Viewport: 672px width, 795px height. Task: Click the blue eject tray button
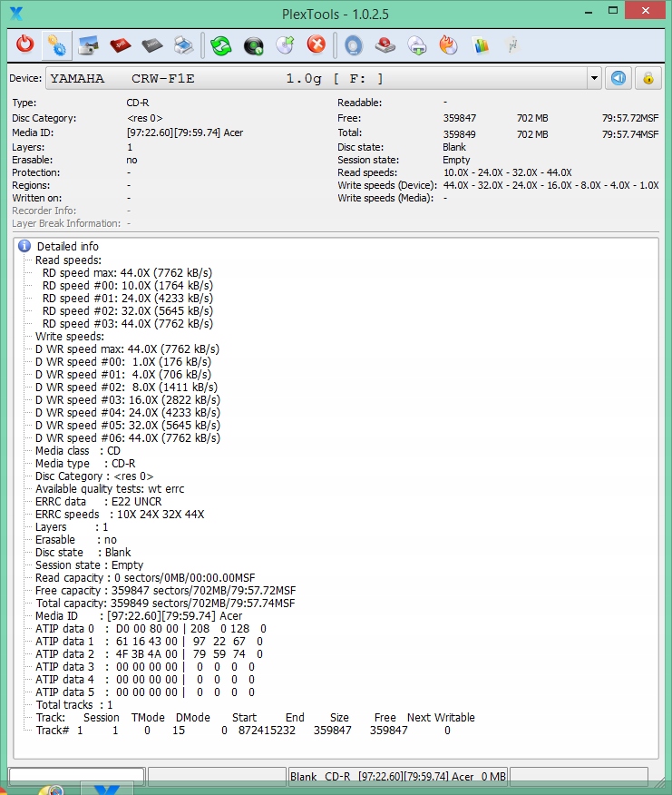click(x=618, y=79)
